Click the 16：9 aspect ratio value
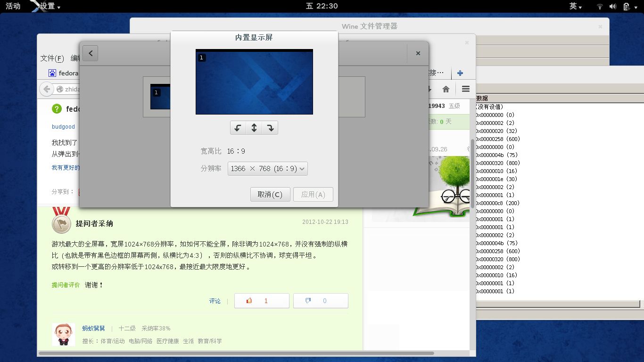 pos(236,151)
